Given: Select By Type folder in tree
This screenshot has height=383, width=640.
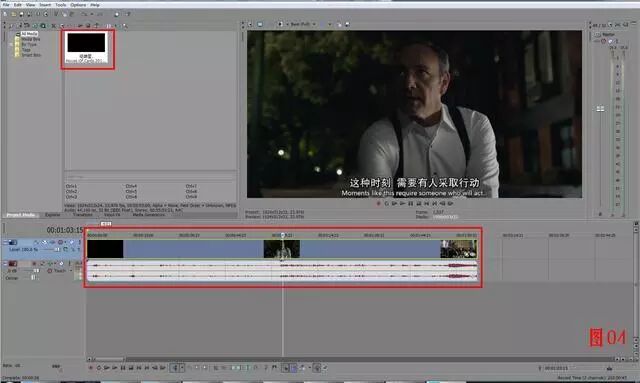Looking at the screenshot, I should (29, 45).
